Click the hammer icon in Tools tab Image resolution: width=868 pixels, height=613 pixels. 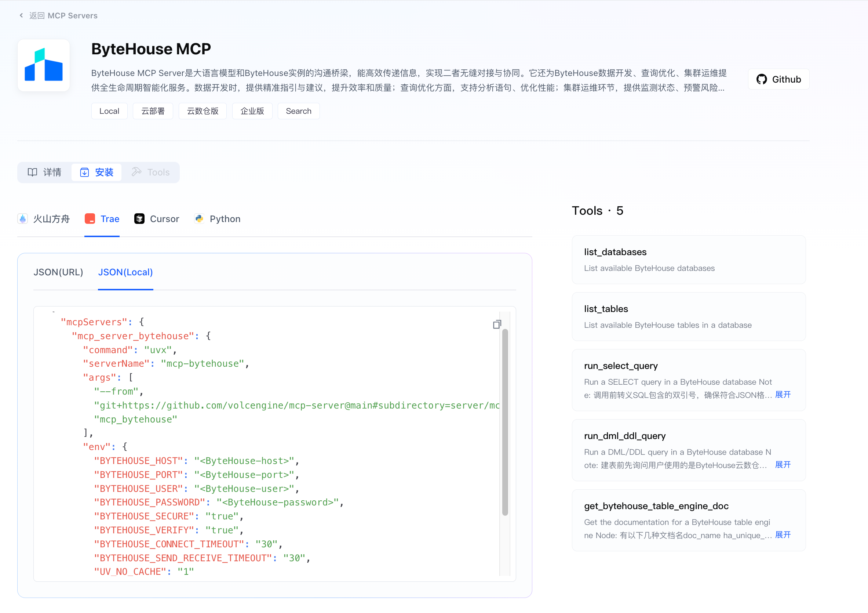tap(136, 172)
